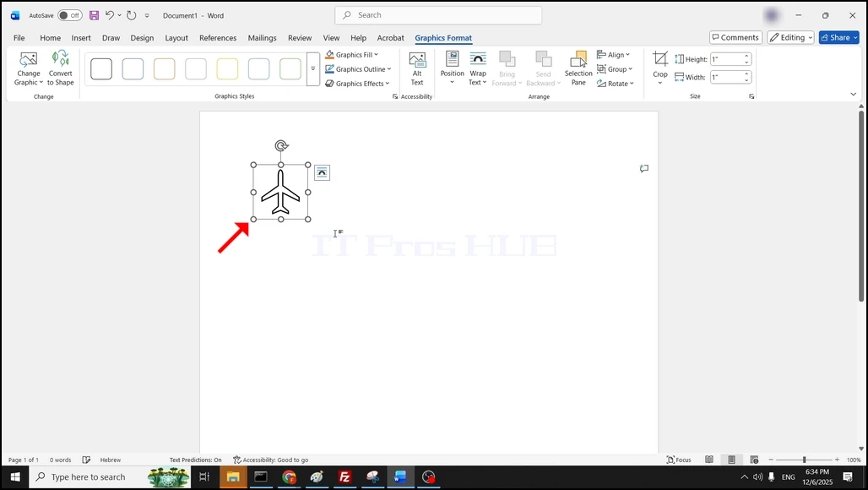Increase Height with the up stepper
The height and width of the screenshot is (490, 868).
(x=746, y=56)
